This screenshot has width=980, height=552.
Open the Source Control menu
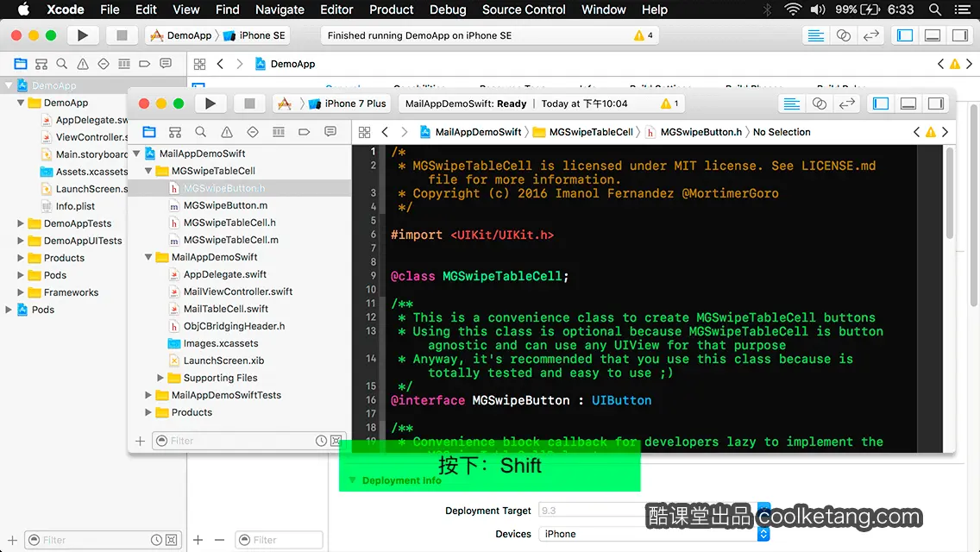[524, 9]
